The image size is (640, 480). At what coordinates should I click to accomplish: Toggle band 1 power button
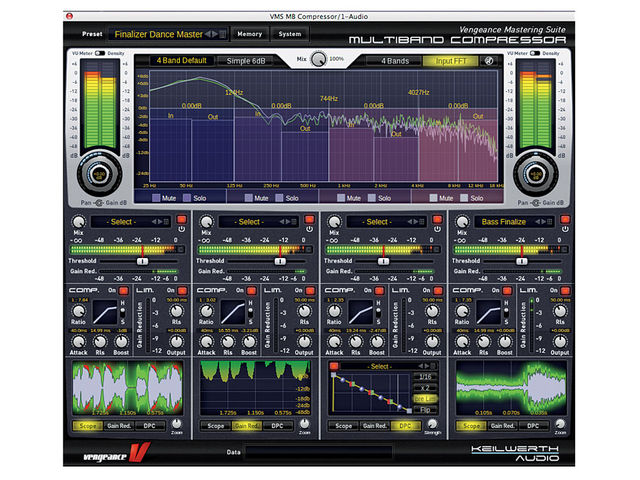[182, 220]
